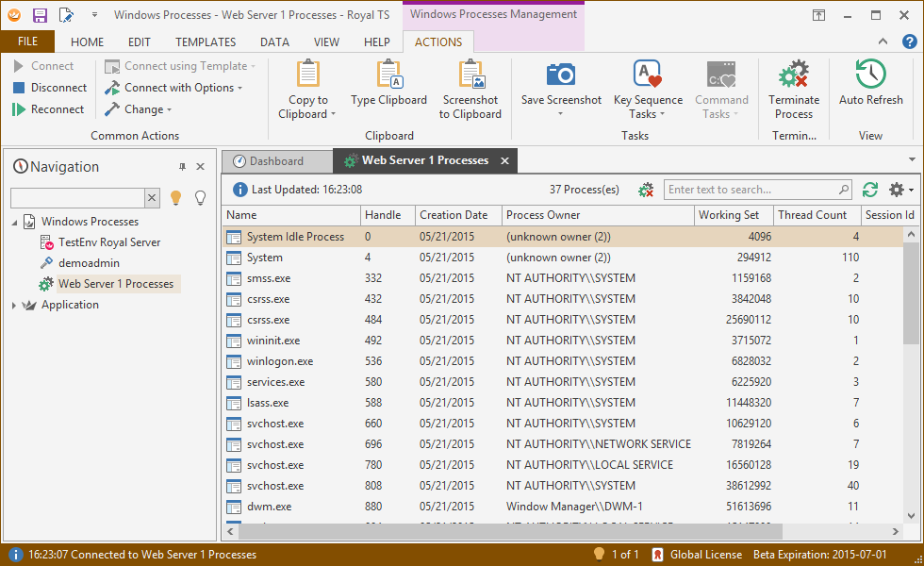Click the info icon beside Last Updated
Viewport: 924px width, 566px height.
[239, 190]
